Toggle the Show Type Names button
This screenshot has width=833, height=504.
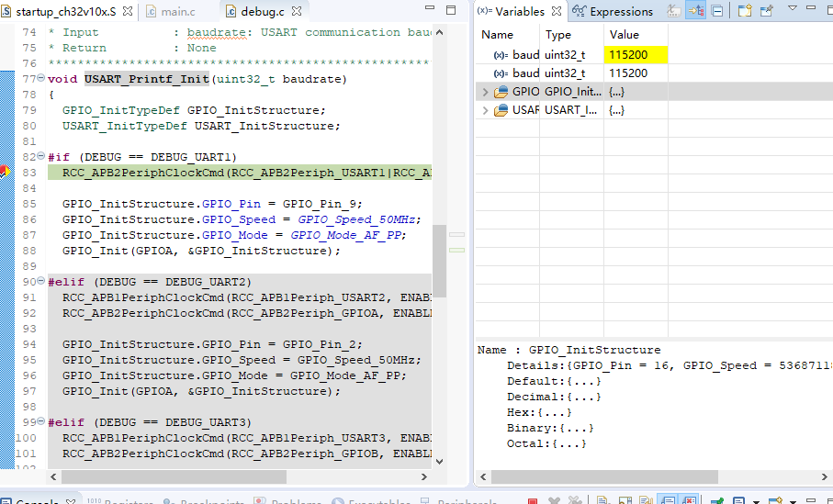click(x=673, y=11)
